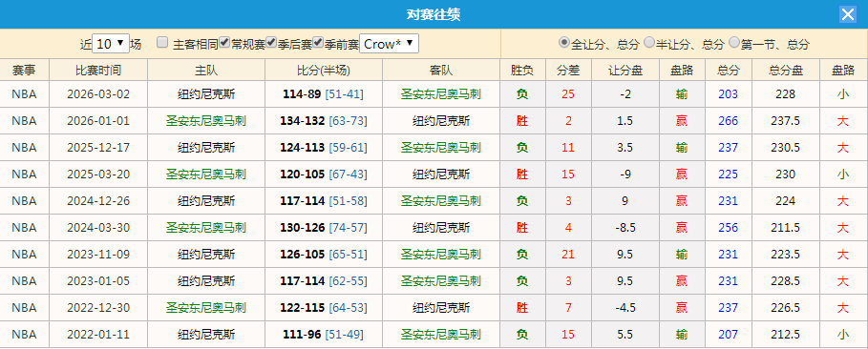868x349 pixels.
Task: Click the date 2024-12-26
Action: (98, 201)
